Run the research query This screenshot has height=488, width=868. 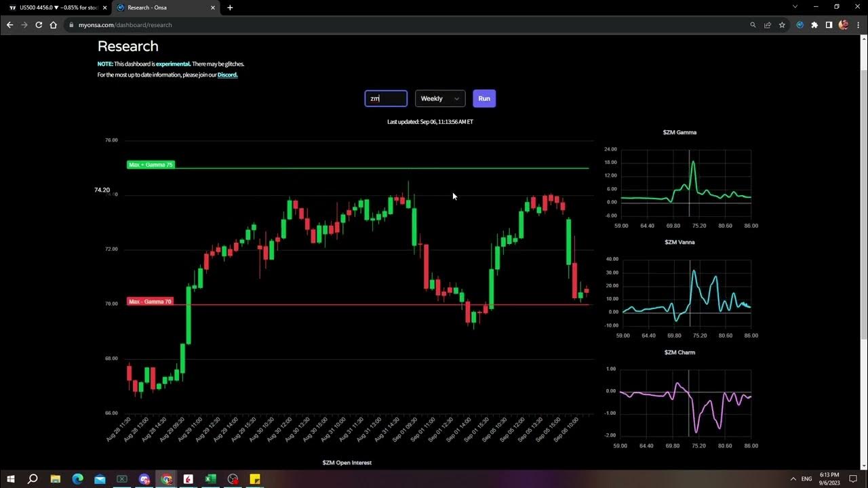coord(484,98)
